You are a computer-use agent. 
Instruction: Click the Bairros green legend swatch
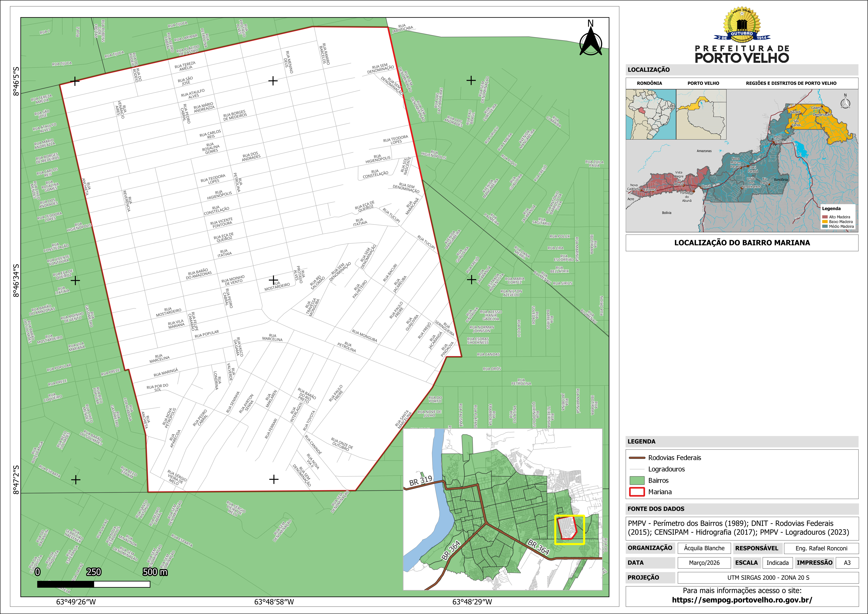tap(637, 480)
